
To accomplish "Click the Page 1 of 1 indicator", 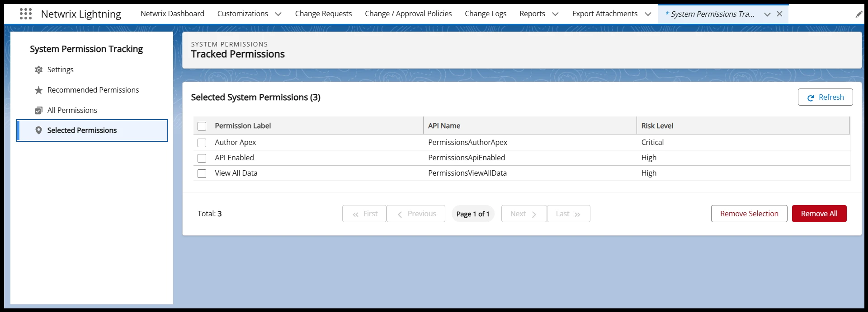I will 473,214.
